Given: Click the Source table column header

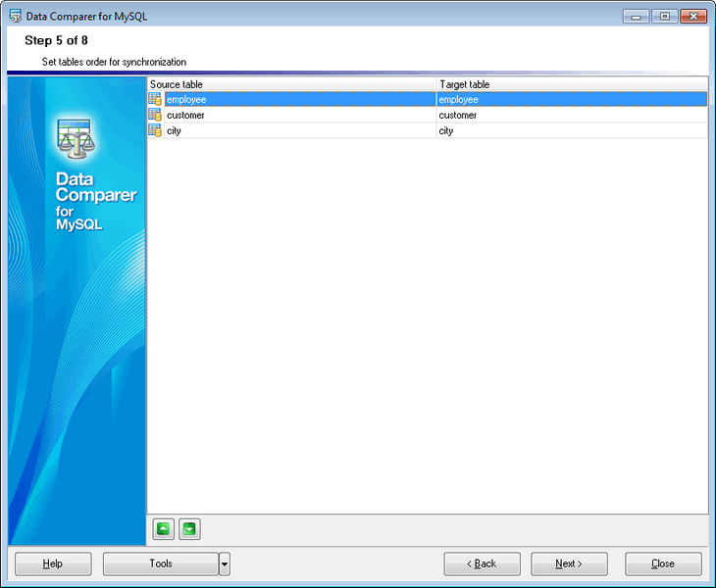Looking at the screenshot, I should (291, 84).
